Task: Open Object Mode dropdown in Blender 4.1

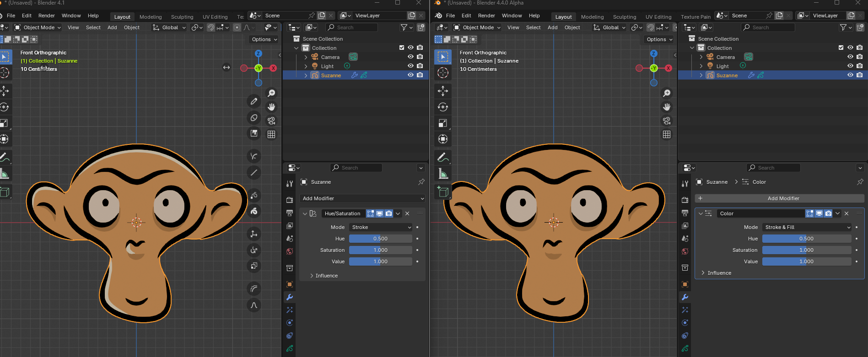Action: pos(38,27)
